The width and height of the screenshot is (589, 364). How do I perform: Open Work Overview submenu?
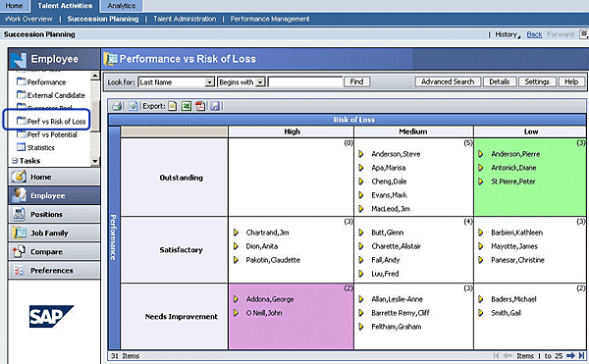[28, 19]
